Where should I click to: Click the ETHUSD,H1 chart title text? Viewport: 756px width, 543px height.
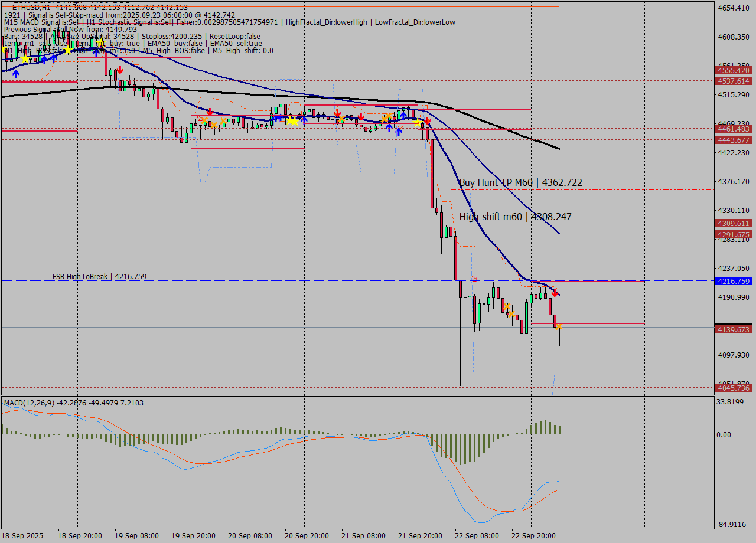click(31, 7)
